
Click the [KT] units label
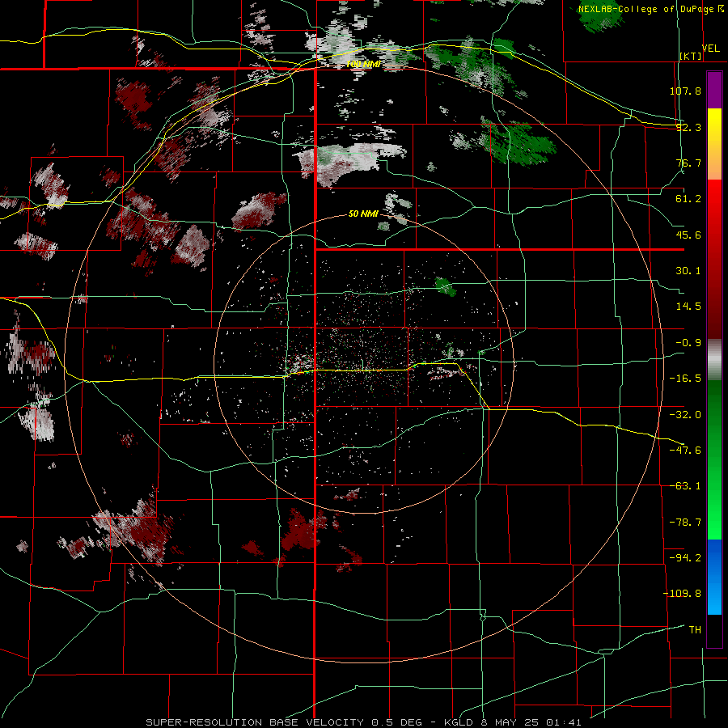[x=691, y=56]
